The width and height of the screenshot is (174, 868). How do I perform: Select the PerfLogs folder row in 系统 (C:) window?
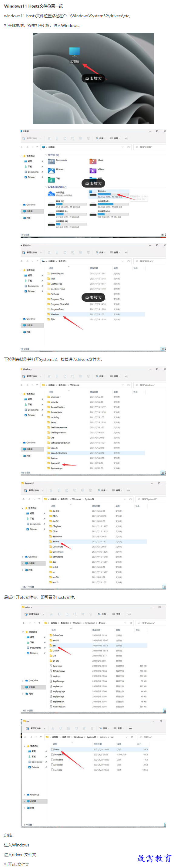point(95,294)
